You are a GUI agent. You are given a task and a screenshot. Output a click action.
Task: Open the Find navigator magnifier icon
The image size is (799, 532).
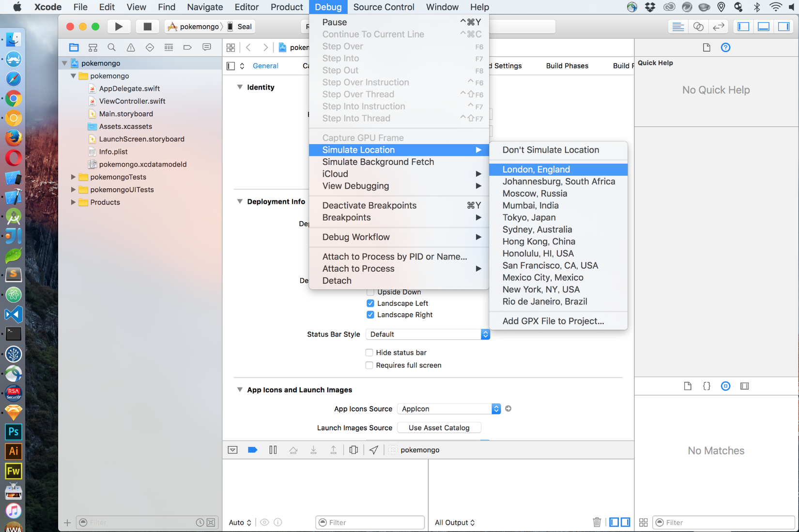tap(112, 47)
